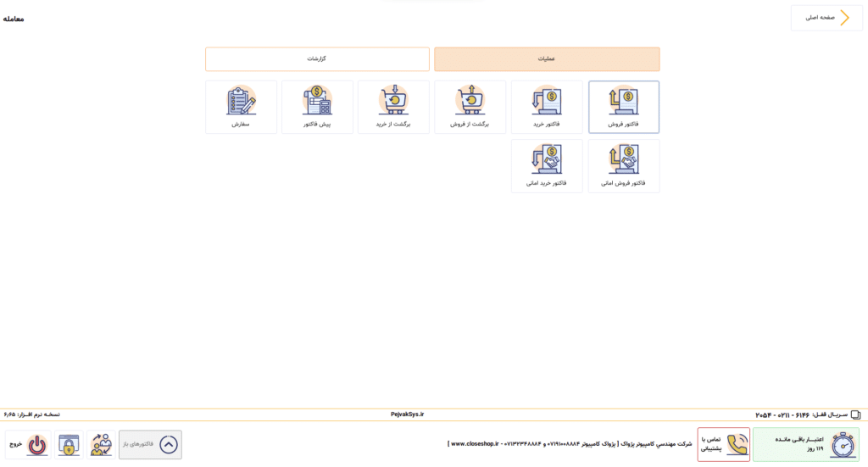
Task: Open the فاکتور فروش (sales invoice) tile
Action: click(x=624, y=107)
